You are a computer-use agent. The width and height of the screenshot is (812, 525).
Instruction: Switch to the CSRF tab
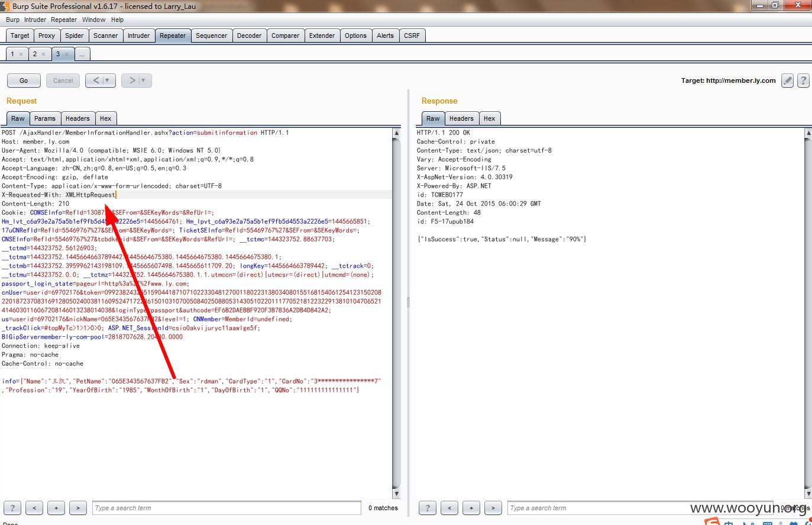(x=412, y=36)
